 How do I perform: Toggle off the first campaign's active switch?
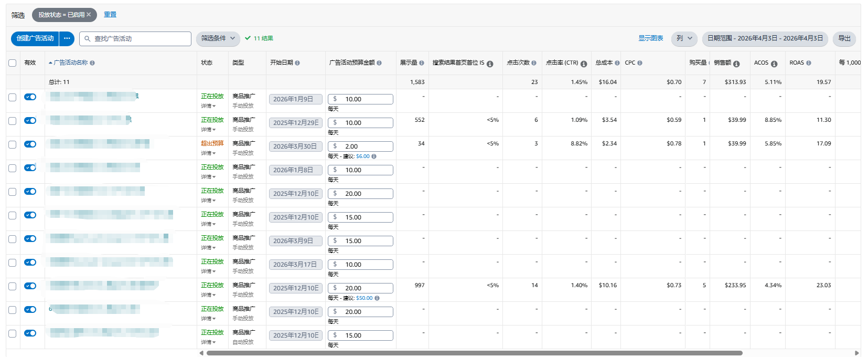pos(30,97)
